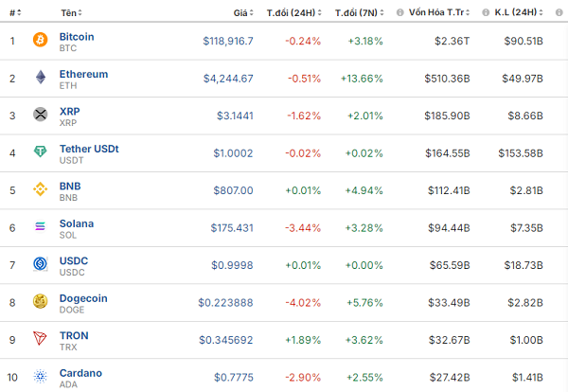Sort table by Tên column

tap(71, 13)
